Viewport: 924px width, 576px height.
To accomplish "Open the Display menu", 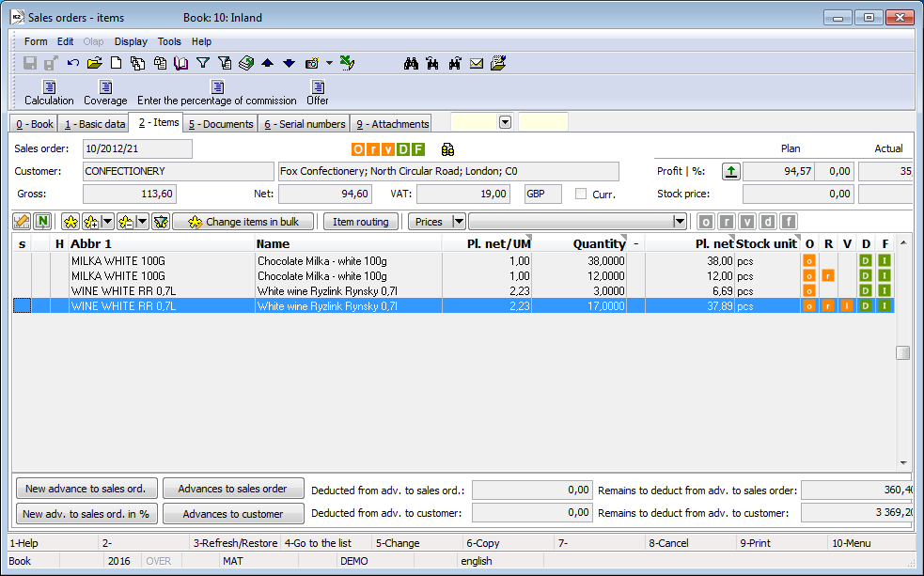I will [131, 42].
